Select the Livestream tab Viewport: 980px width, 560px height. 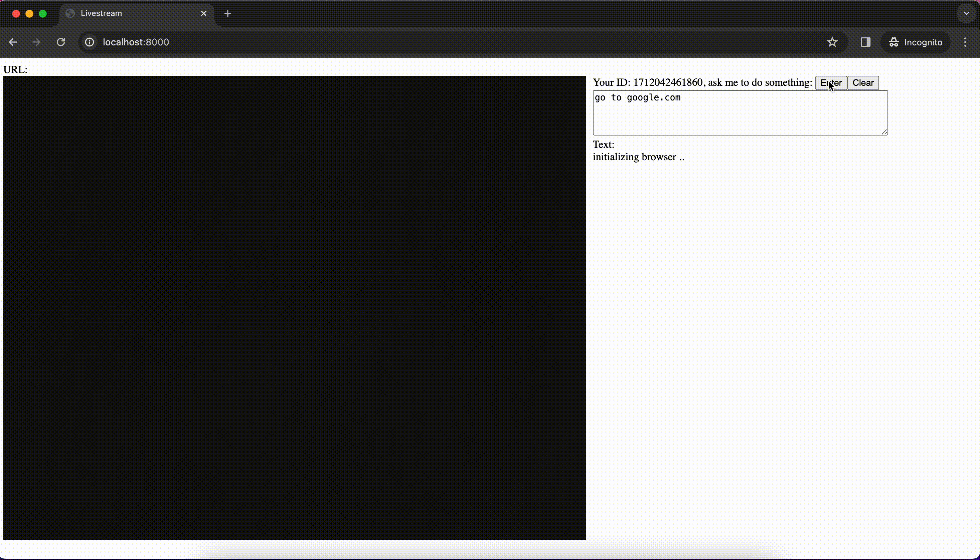(x=131, y=13)
